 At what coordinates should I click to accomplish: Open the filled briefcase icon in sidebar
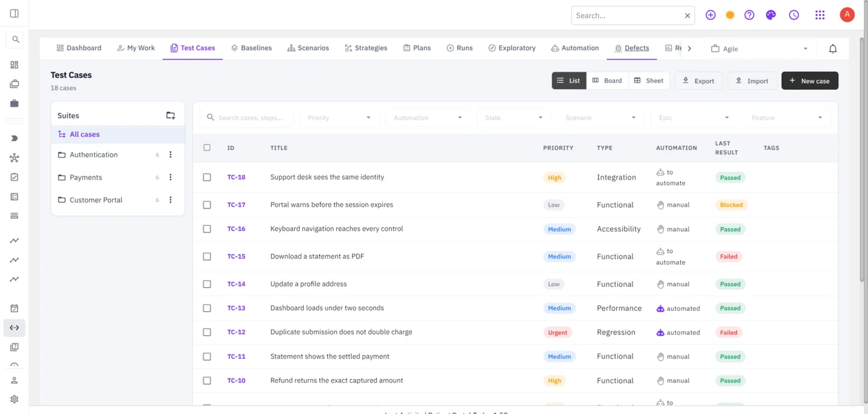[x=14, y=104]
